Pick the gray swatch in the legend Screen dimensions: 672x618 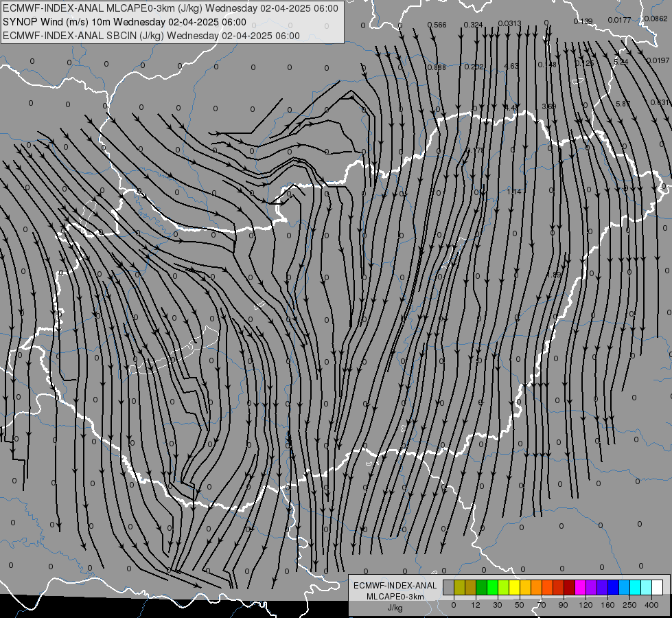click(448, 587)
